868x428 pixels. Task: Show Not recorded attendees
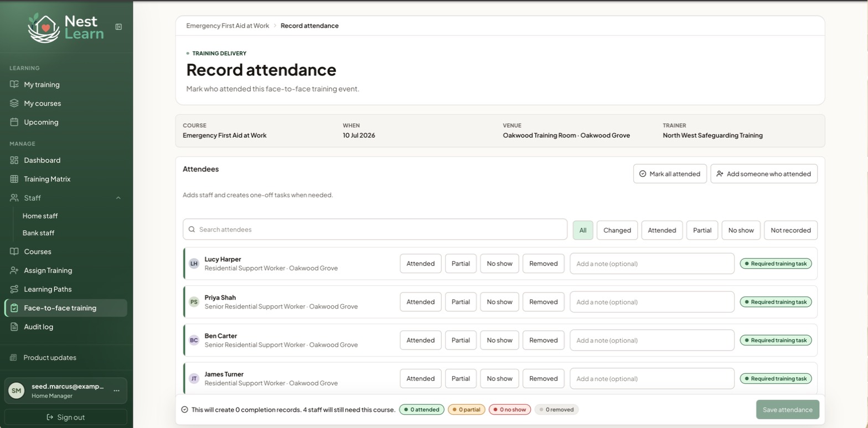tap(790, 230)
